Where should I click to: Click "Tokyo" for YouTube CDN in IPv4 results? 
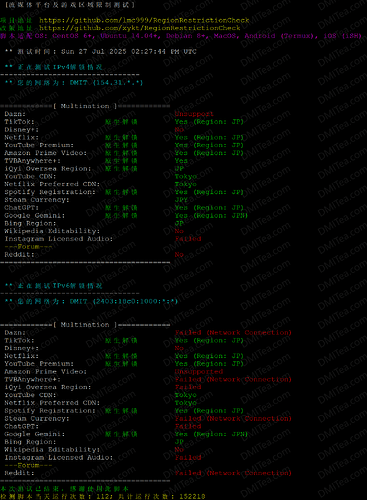pos(186,176)
